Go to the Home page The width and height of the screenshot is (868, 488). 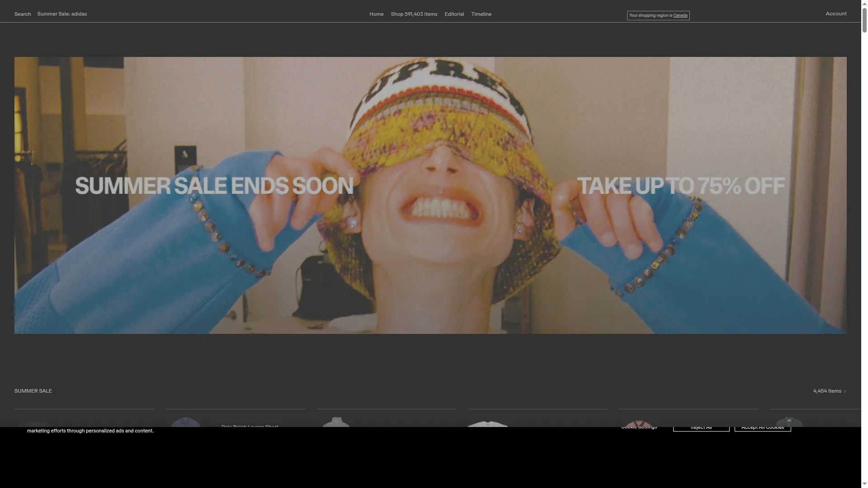(x=376, y=14)
